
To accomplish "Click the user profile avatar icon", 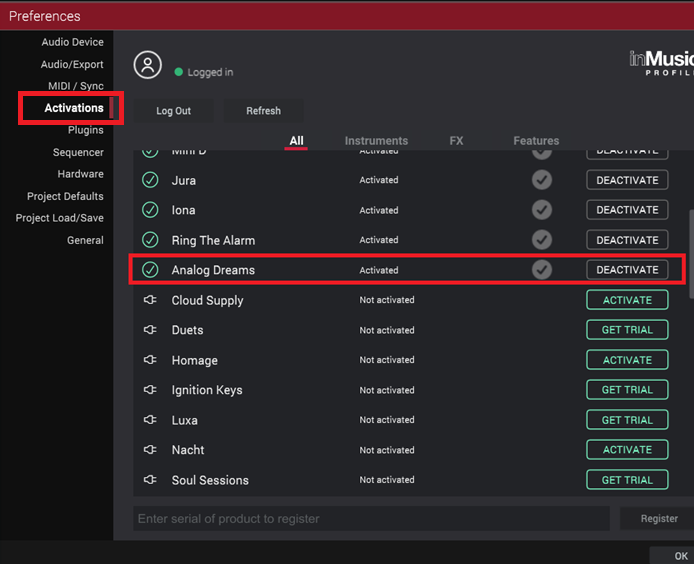I will (x=148, y=65).
